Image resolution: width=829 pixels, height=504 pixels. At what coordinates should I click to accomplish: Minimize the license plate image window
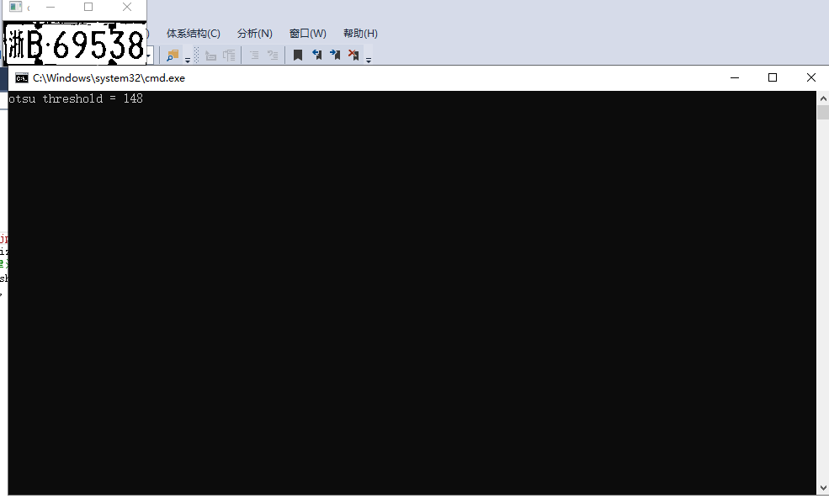click(x=50, y=7)
